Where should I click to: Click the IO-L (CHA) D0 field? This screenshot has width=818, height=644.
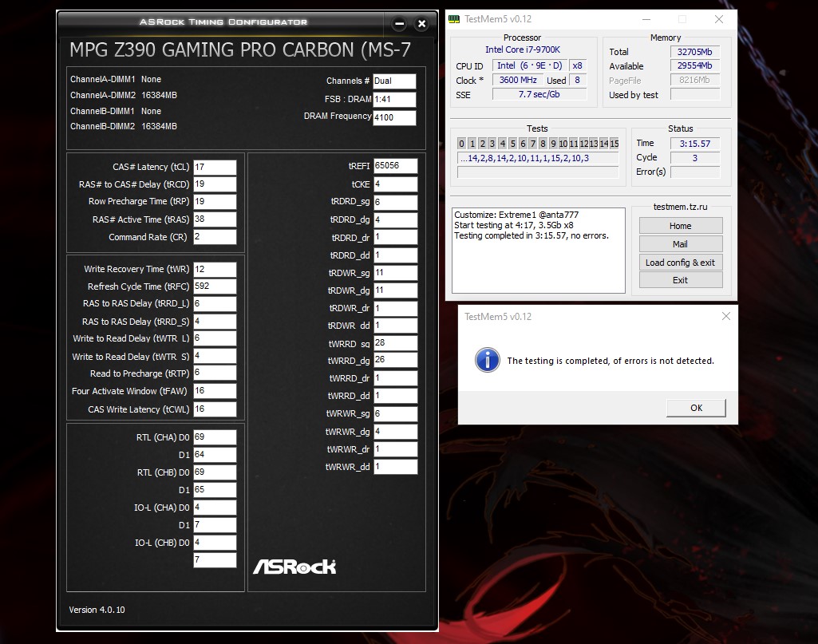[215, 508]
